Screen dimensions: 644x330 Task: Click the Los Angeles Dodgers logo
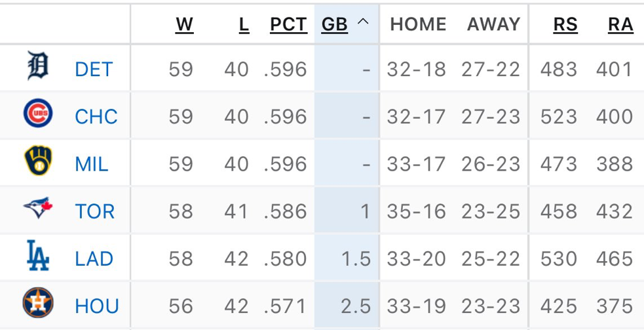(x=38, y=257)
